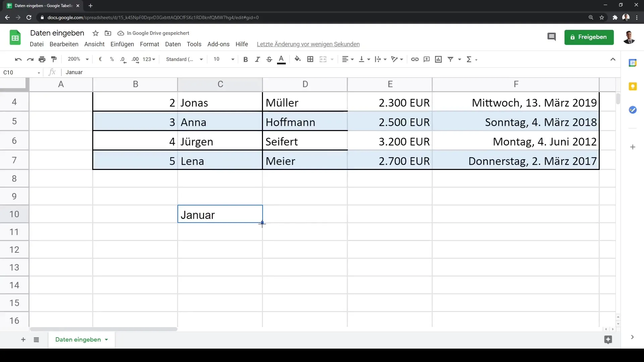
Task: Open the Explore button at bottom right
Action: click(x=608, y=340)
